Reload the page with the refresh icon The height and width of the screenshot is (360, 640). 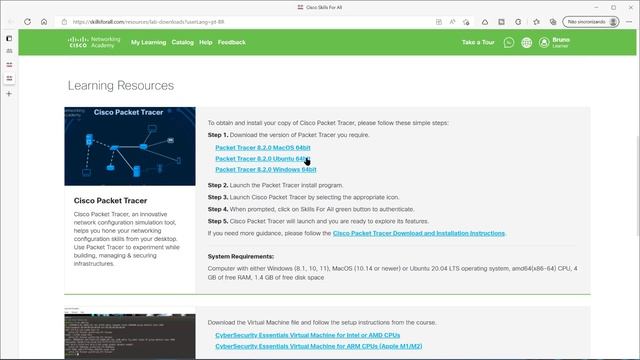[x=27, y=22]
